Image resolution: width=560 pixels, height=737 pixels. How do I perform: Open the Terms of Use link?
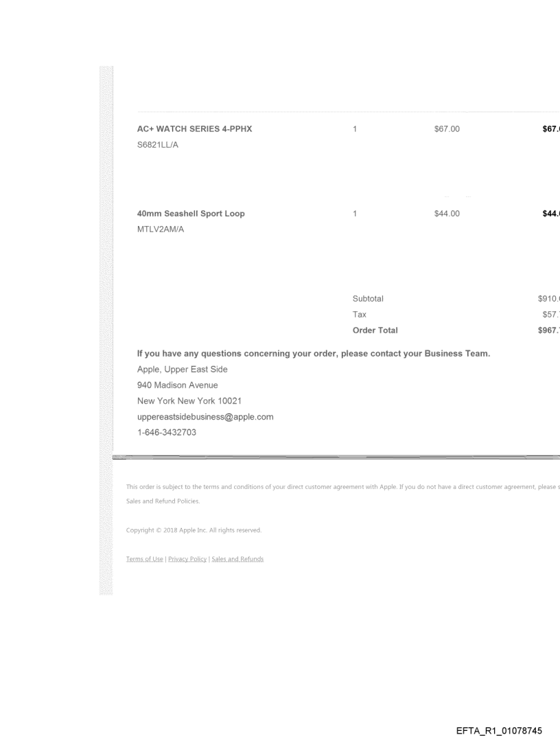pyautogui.click(x=145, y=559)
